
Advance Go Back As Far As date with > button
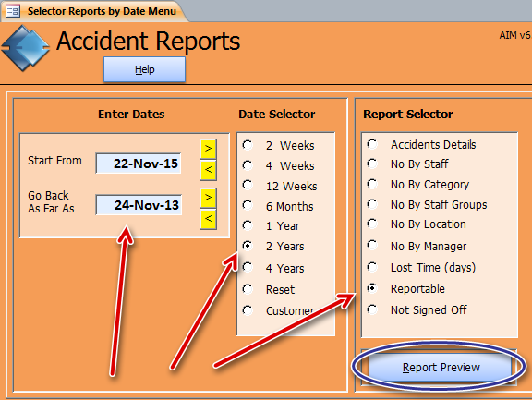[x=208, y=198]
